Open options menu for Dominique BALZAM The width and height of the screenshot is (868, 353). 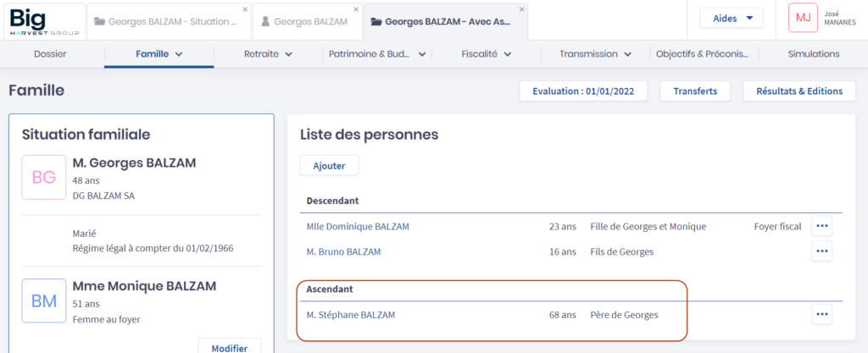(821, 226)
